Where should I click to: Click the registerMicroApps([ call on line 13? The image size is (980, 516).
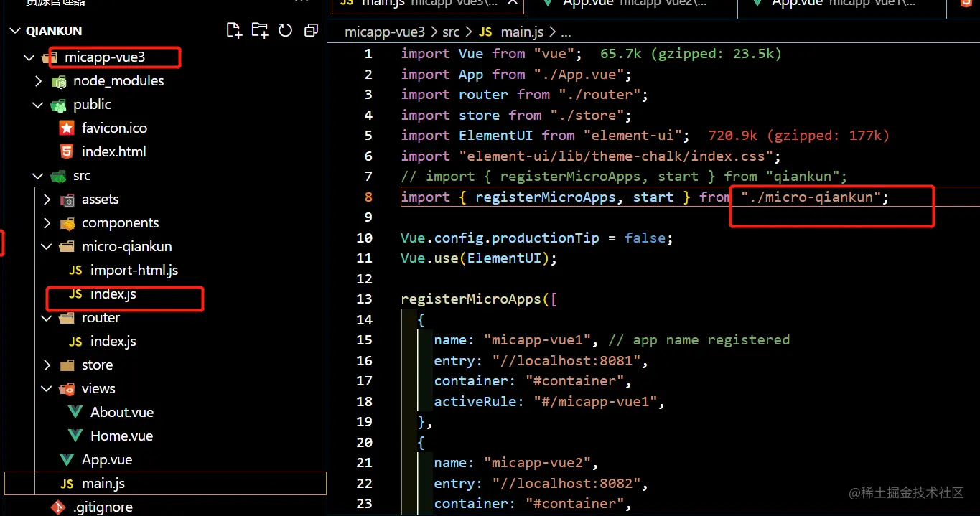pyautogui.click(x=479, y=299)
